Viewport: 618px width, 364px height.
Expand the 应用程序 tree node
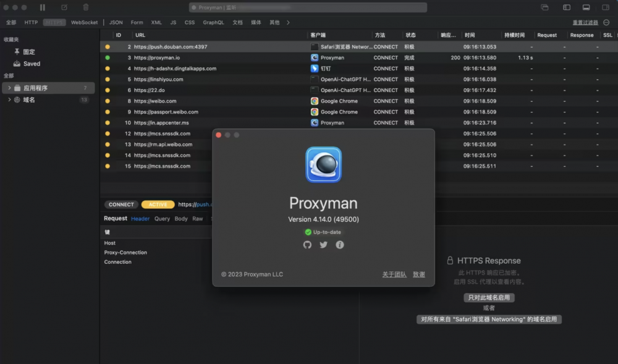click(x=9, y=88)
